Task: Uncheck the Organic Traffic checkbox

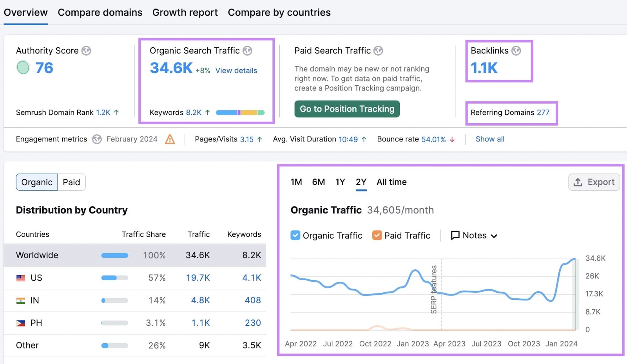Action: click(x=295, y=235)
